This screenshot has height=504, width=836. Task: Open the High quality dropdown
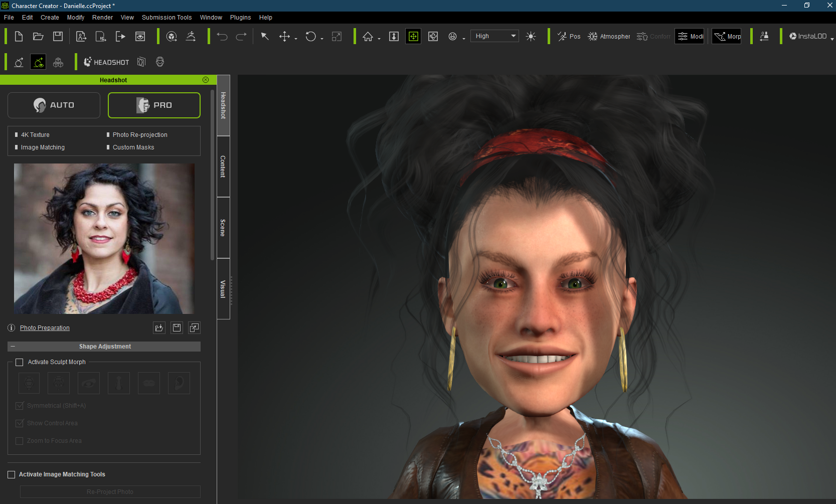coord(494,36)
